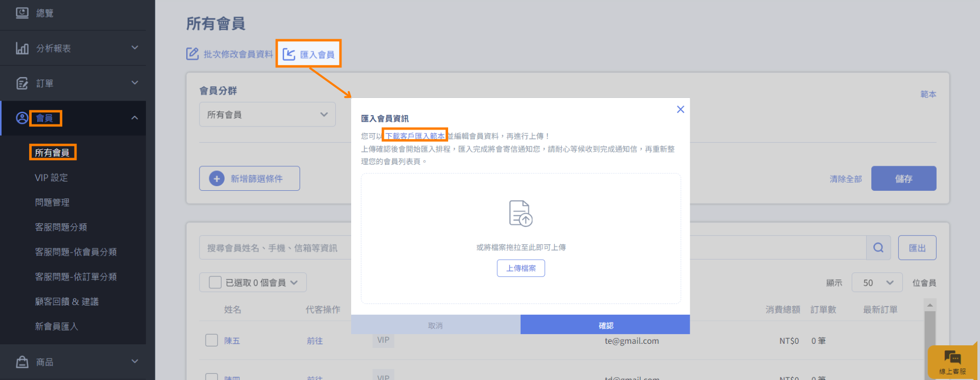Click the 確認 button in dialog
Viewport: 980px width, 380px height.
(x=605, y=325)
